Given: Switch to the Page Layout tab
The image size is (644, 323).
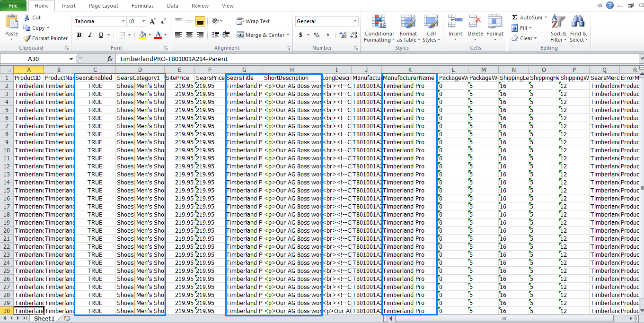Looking at the screenshot, I should tap(104, 6).
